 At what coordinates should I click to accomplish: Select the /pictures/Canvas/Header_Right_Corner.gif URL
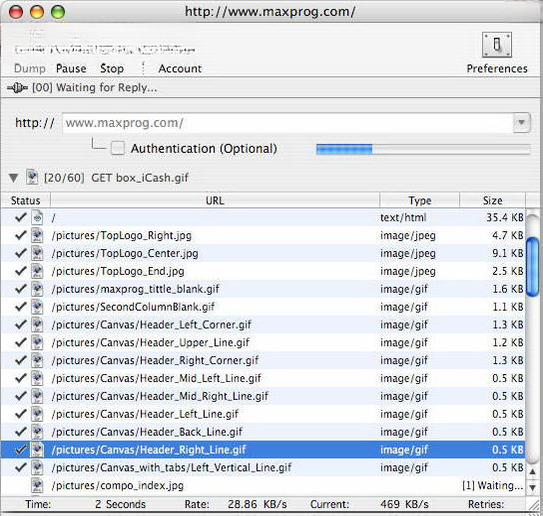pos(155,360)
